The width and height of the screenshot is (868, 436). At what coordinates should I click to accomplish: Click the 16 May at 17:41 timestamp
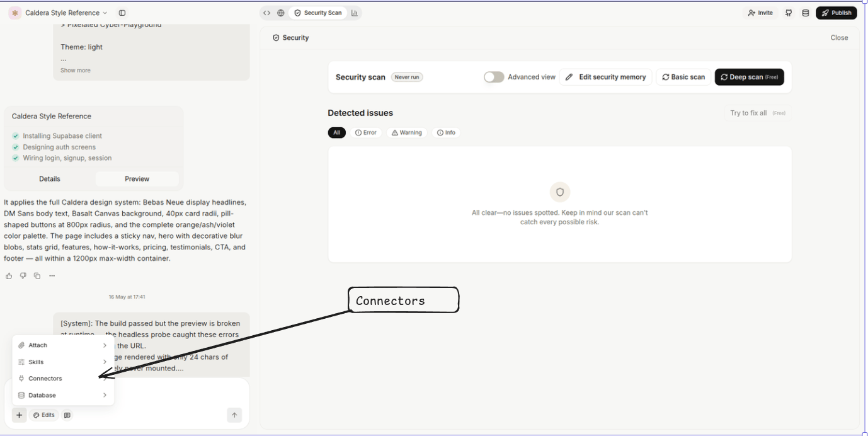pos(127,297)
